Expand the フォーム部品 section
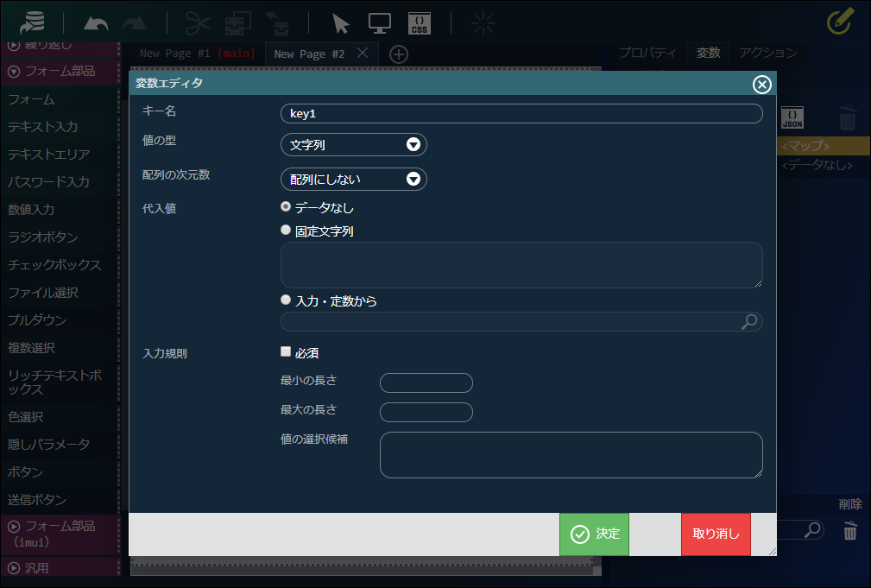Viewport: 871px width, 588px height. pos(60,71)
